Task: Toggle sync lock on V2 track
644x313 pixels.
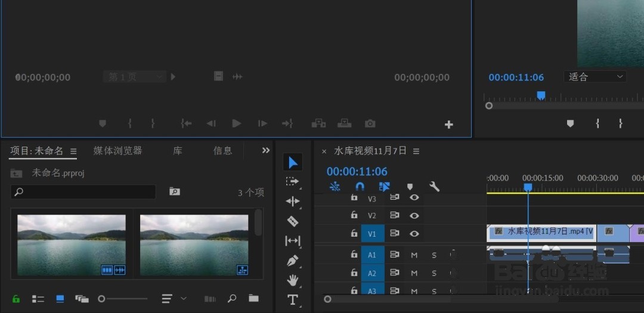Action: point(395,215)
